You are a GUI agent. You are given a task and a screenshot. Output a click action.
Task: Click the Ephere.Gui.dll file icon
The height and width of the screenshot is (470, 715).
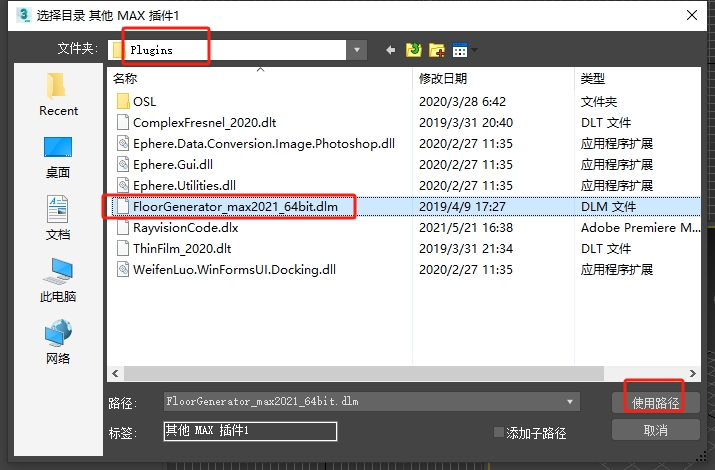click(x=123, y=164)
